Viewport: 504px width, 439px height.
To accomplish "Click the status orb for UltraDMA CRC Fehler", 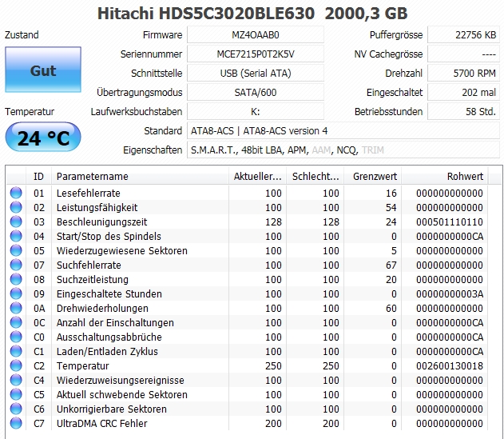I will tap(16, 423).
